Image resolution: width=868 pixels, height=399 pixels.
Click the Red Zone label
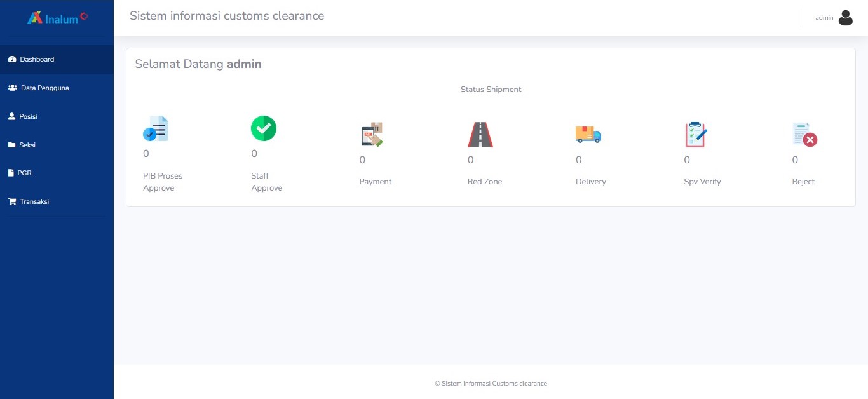coord(485,182)
